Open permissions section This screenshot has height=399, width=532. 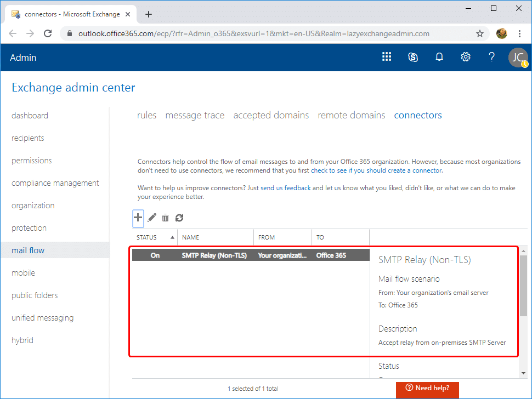[32, 161]
